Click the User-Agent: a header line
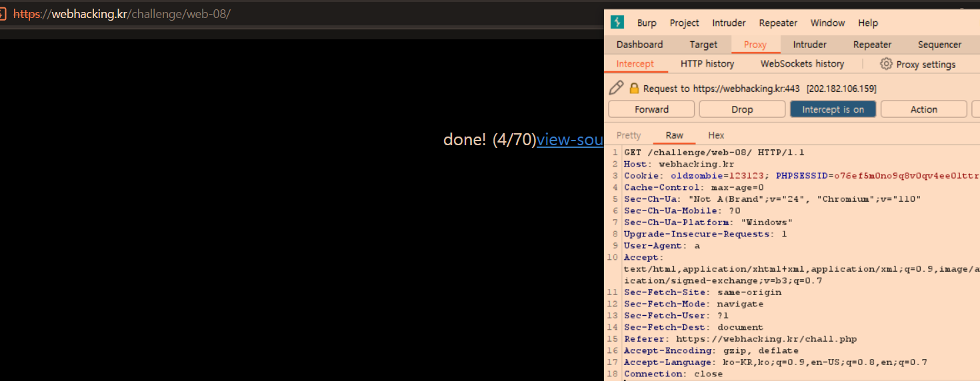This screenshot has width=980, height=381. (661, 246)
